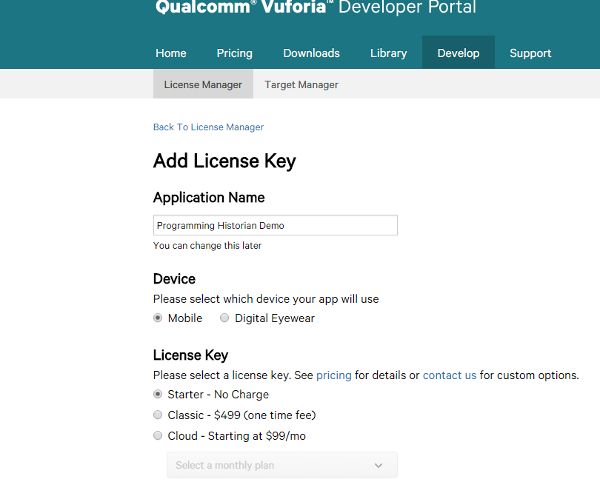Open the Pricing page from top navigation
600x482 pixels.
[235, 53]
